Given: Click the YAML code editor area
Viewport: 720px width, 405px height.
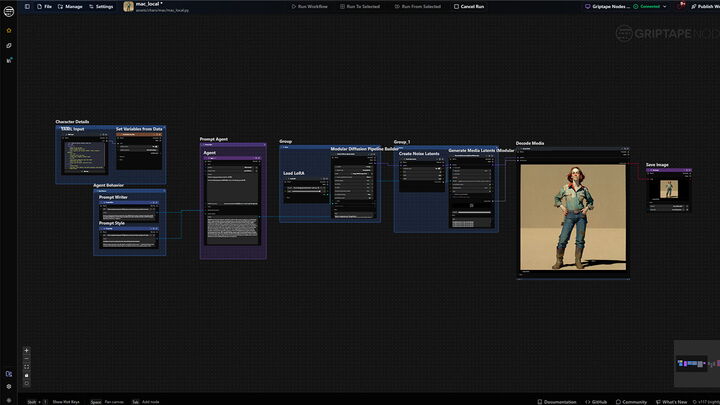Looking at the screenshot, I should pyautogui.click(x=84, y=156).
